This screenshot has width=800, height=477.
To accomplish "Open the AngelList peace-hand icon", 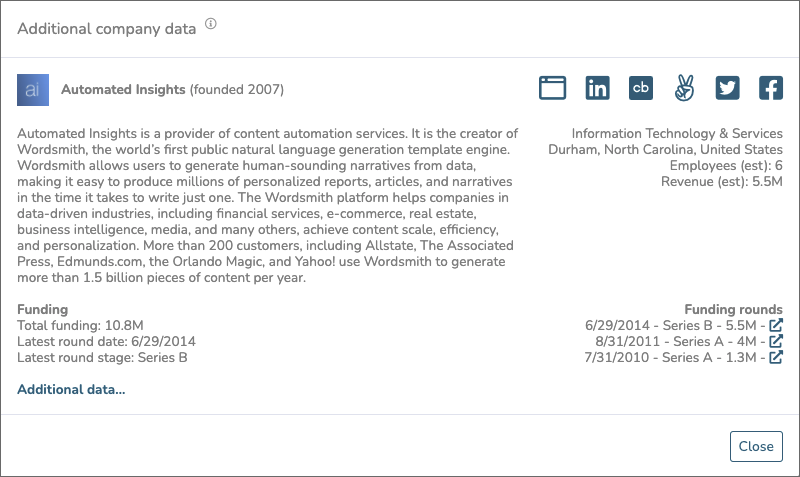I will [684, 88].
